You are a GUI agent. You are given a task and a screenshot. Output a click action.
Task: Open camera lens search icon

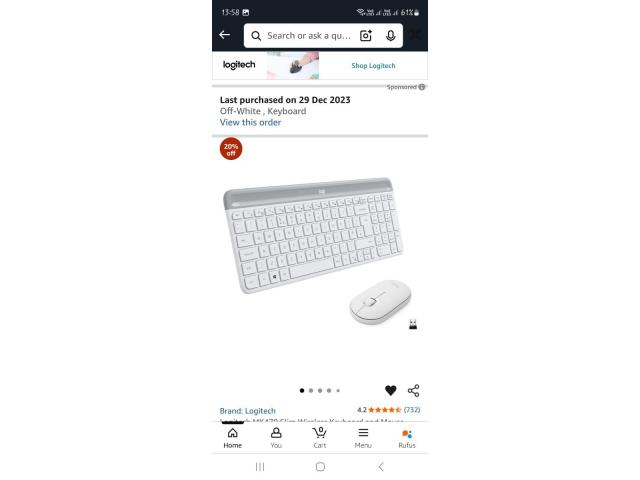click(366, 36)
